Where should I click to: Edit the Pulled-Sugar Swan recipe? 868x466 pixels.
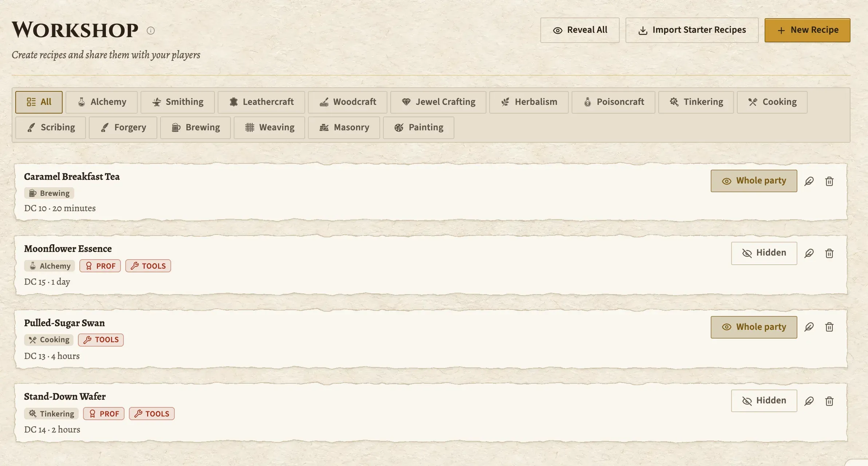pyautogui.click(x=809, y=327)
